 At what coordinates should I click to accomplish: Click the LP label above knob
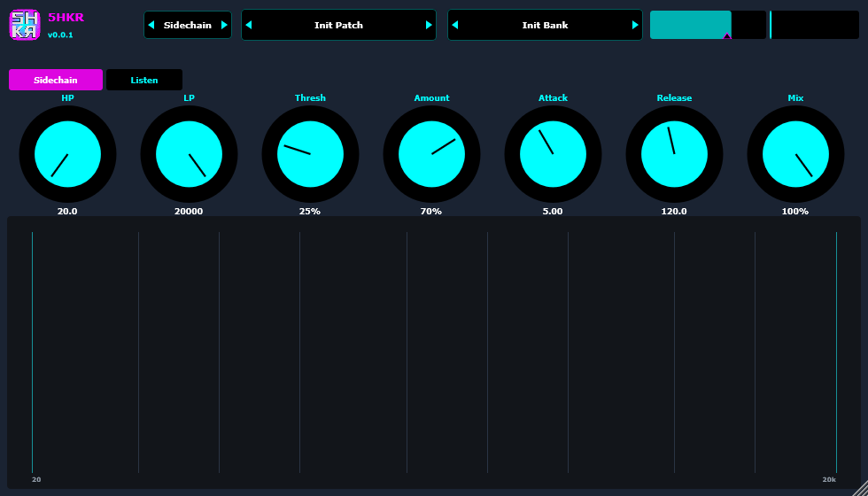click(x=190, y=98)
